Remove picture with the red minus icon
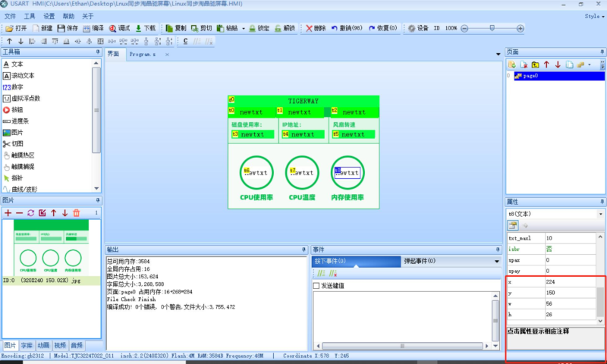This screenshot has width=607, height=364. [19, 213]
